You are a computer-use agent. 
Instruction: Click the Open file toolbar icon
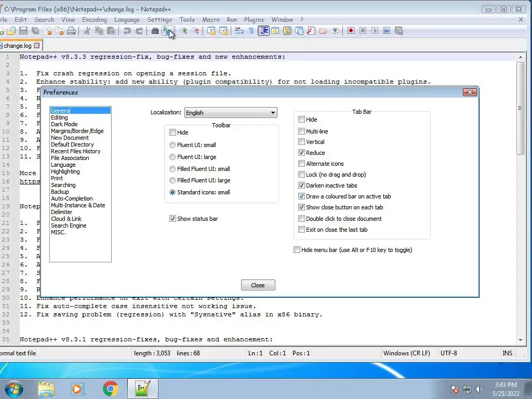[11, 31]
